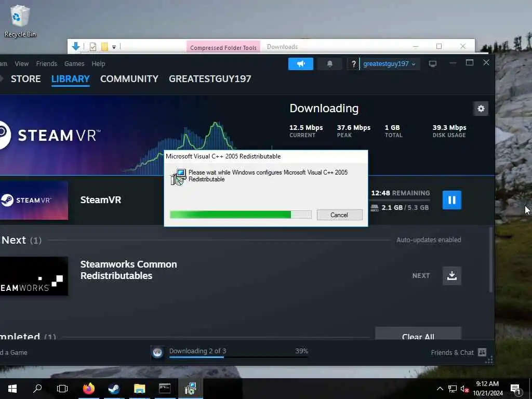Screen dimensions: 532x399
Task: Select Compressed Folder Tools tab in Explorer window
Action: 223,47
